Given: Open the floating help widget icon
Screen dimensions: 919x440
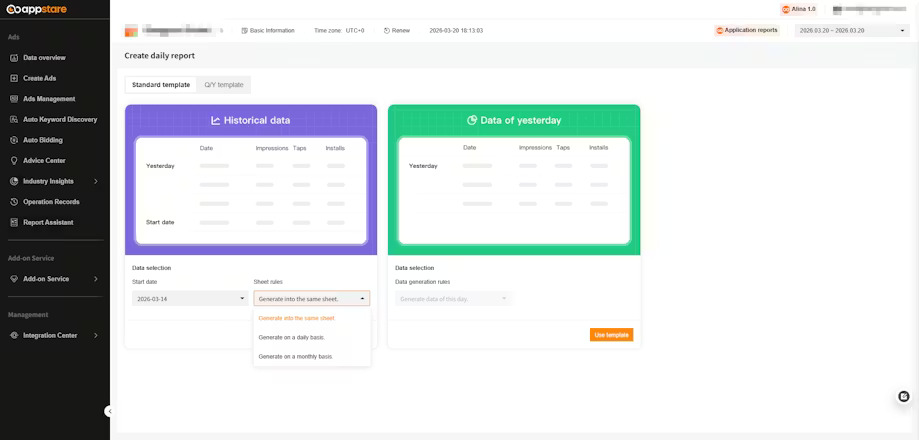Looking at the screenshot, I should (x=904, y=397).
